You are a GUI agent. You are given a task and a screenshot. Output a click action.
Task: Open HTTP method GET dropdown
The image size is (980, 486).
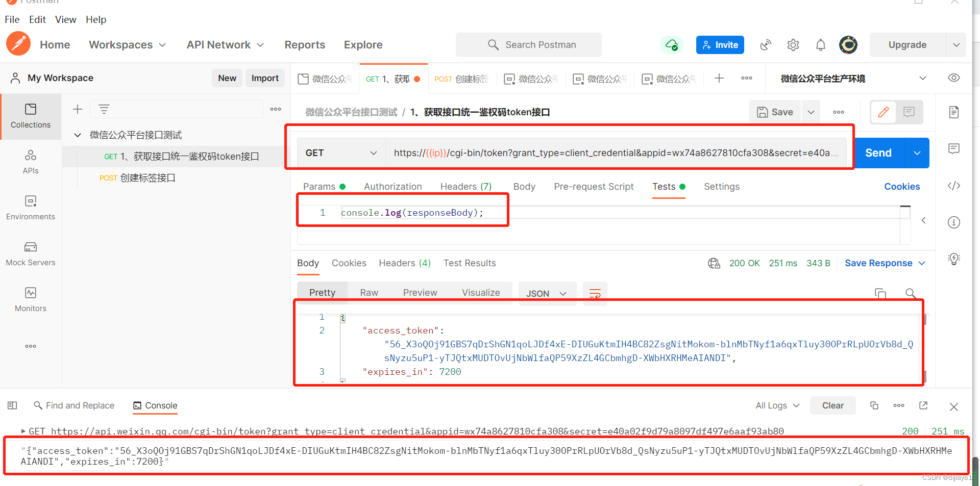pyautogui.click(x=341, y=153)
